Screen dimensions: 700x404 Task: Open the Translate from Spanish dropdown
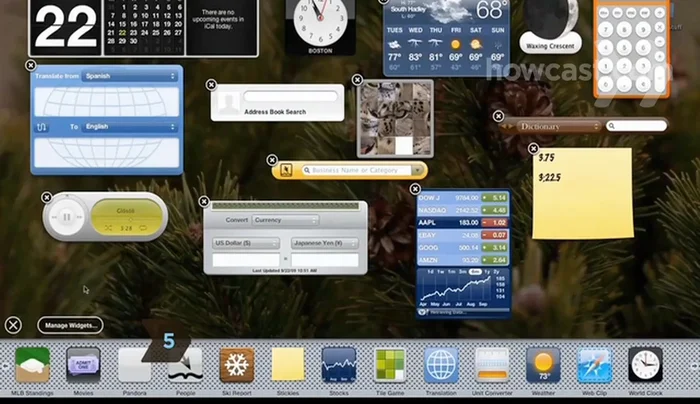(130, 76)
